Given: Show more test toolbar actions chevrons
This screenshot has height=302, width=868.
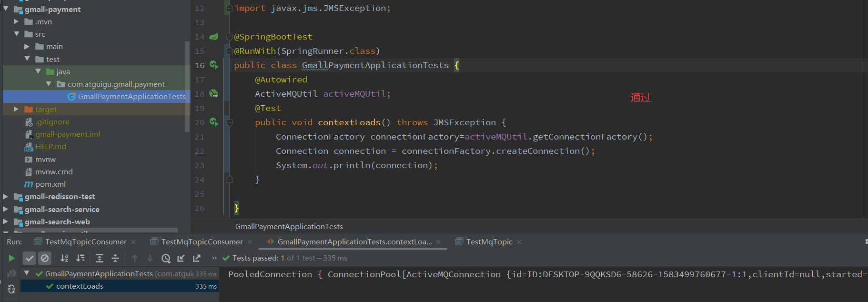Looking at the screenshot, I should (x=214, y=258).
